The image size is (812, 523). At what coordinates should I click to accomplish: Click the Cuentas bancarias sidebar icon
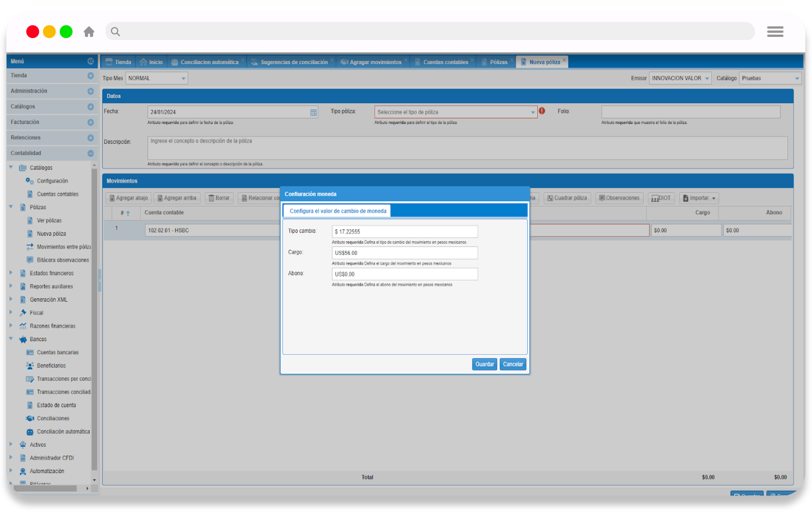point(30,353)
